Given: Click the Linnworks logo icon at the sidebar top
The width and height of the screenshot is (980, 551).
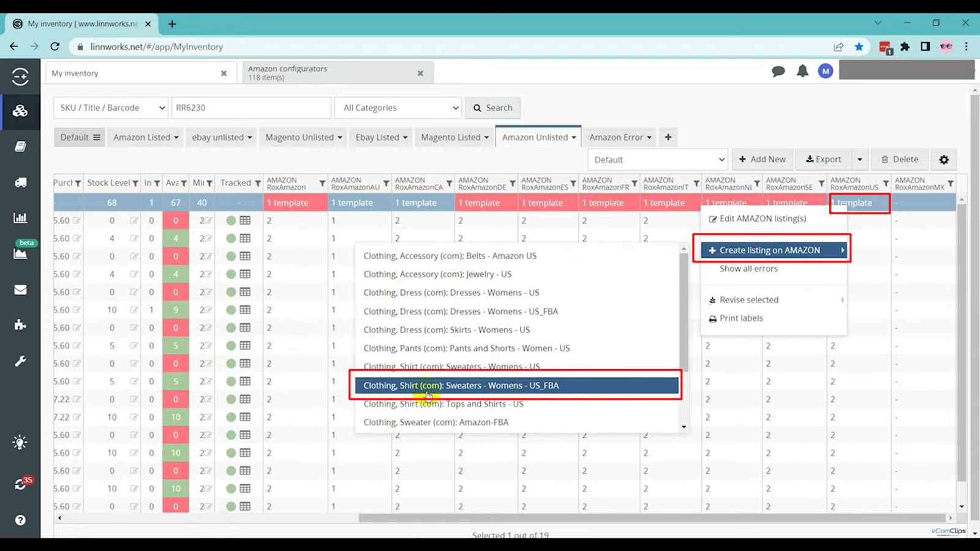Looking at the screenshot, I should click(20, 77).
